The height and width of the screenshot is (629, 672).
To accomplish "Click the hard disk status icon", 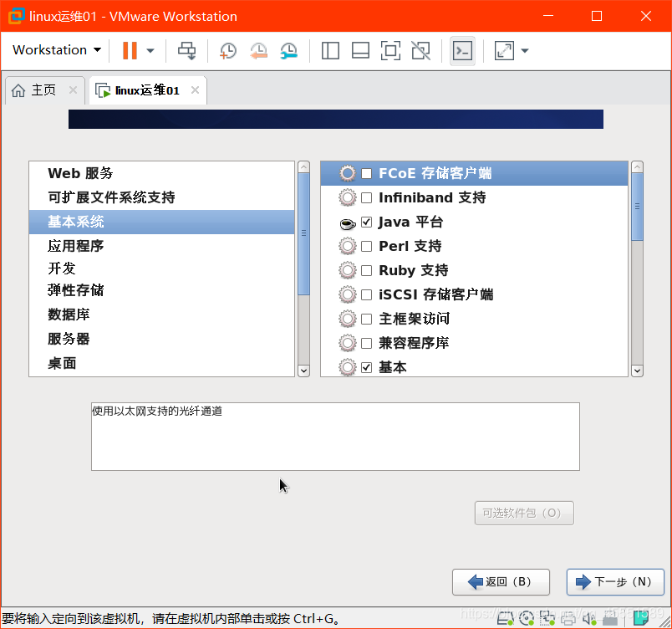I will pyautogui.click(x=506, y=618).
